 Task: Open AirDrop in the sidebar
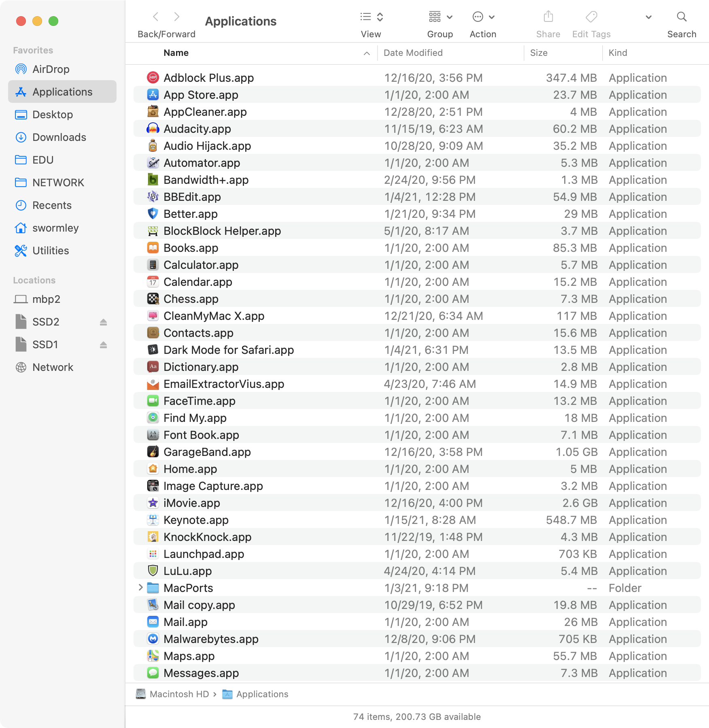click(62, 69)
